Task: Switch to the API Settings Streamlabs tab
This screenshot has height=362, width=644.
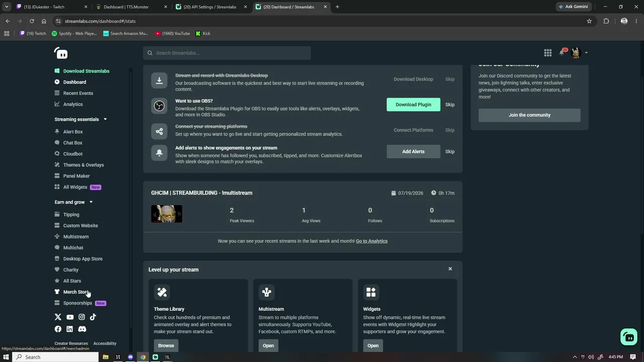Action: click(210, 7)
